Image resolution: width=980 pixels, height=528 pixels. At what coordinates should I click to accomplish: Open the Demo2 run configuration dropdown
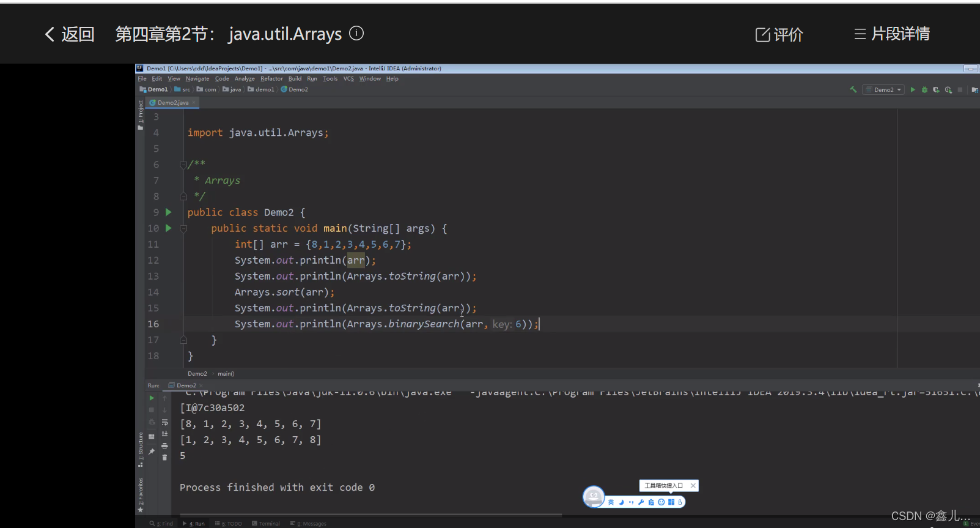click(x=883, y=90)
